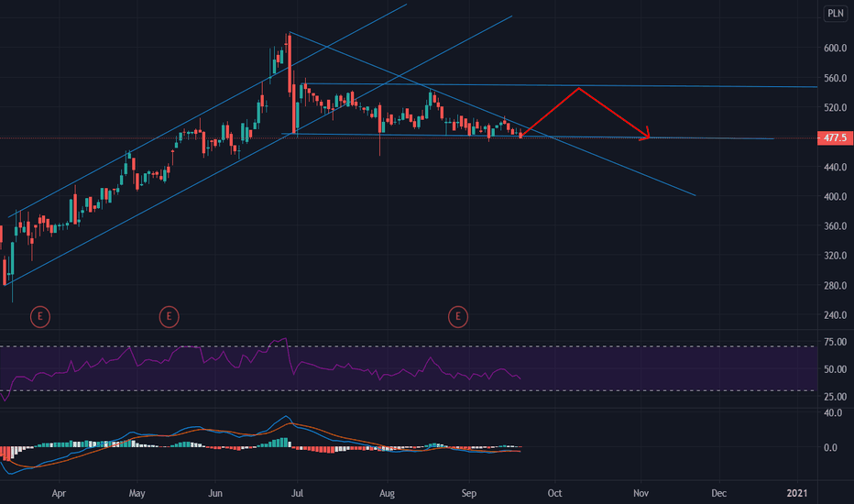
Task: Open the earnings marker near April
Action: 39,316
